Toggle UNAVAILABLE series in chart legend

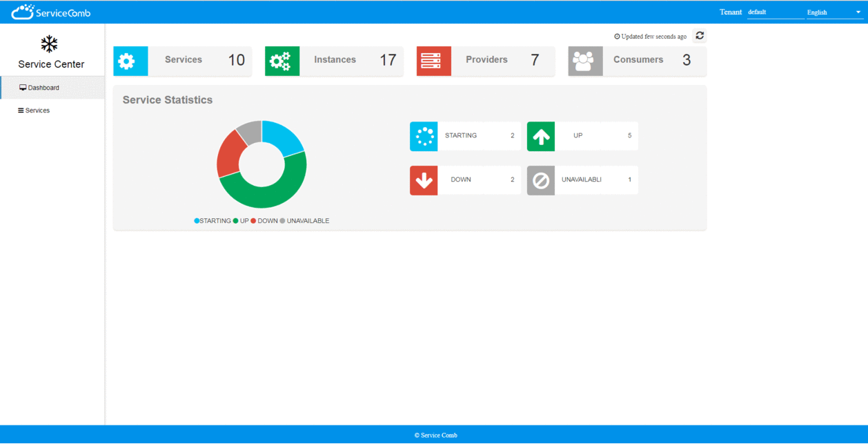click(305, 221)
